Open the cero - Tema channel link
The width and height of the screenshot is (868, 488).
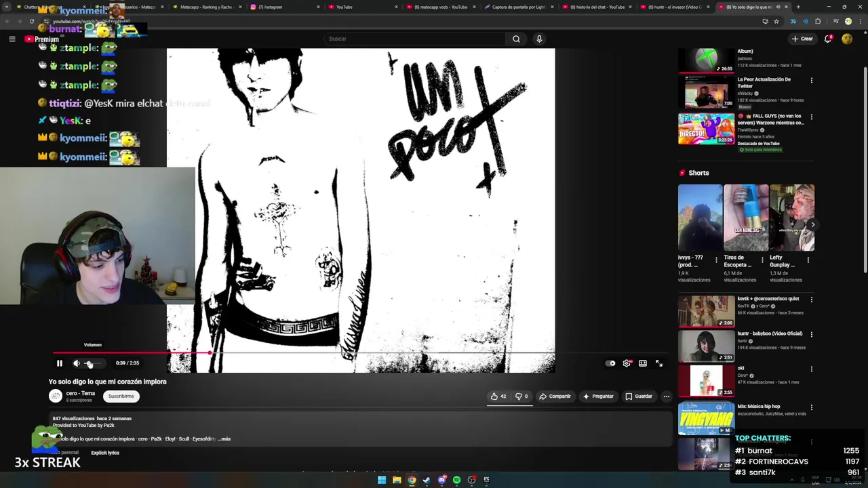click(81, 393)
